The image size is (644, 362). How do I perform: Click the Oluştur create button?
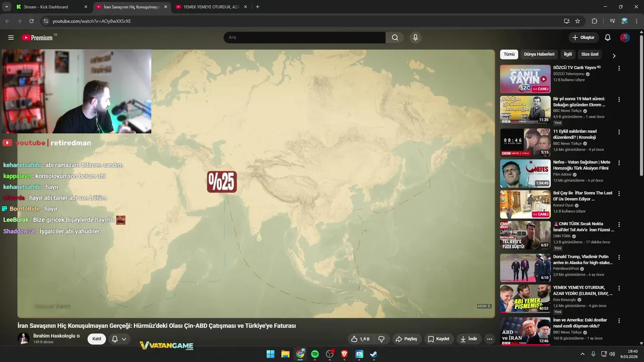click(583, 38)
